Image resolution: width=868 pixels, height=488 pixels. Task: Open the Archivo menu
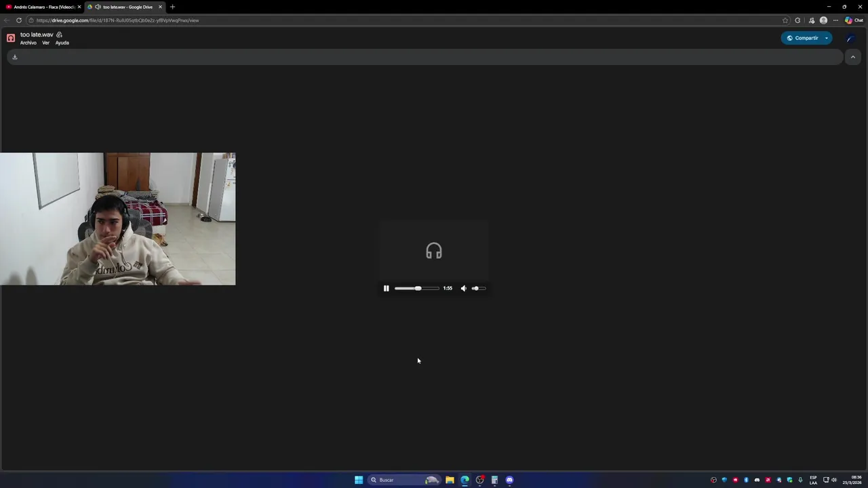[28, 43]
